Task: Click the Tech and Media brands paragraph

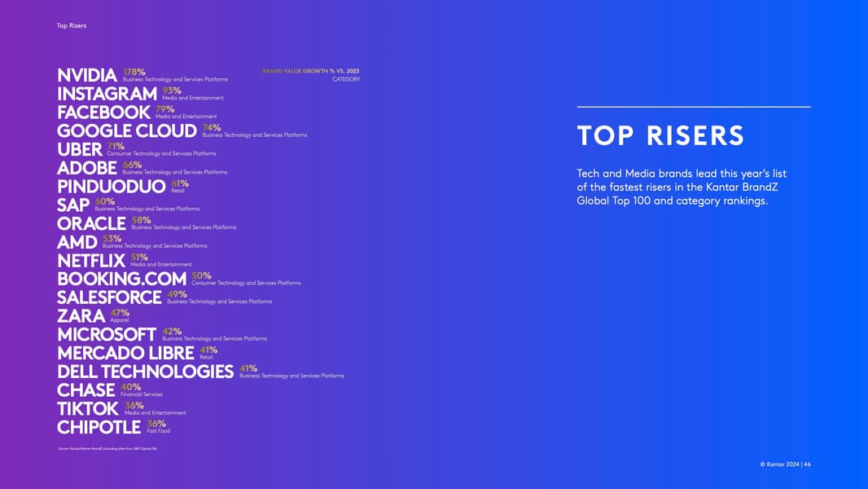Action: (682, 187)
